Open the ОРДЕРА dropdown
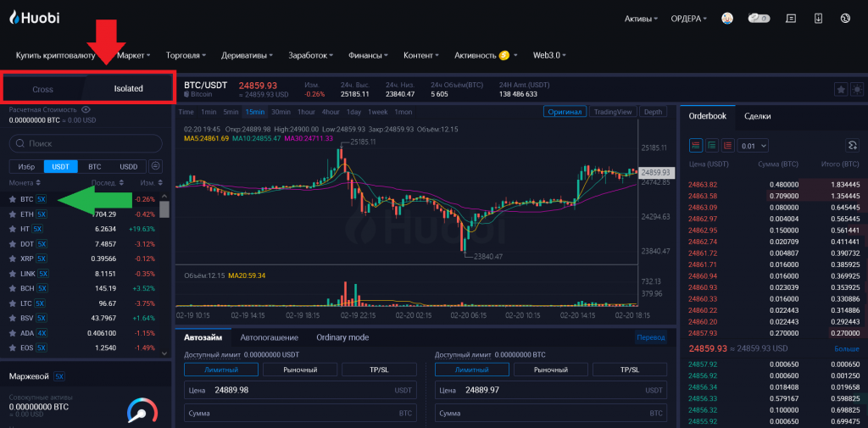Viewport: 868px width, 428px height. [689, 19]
